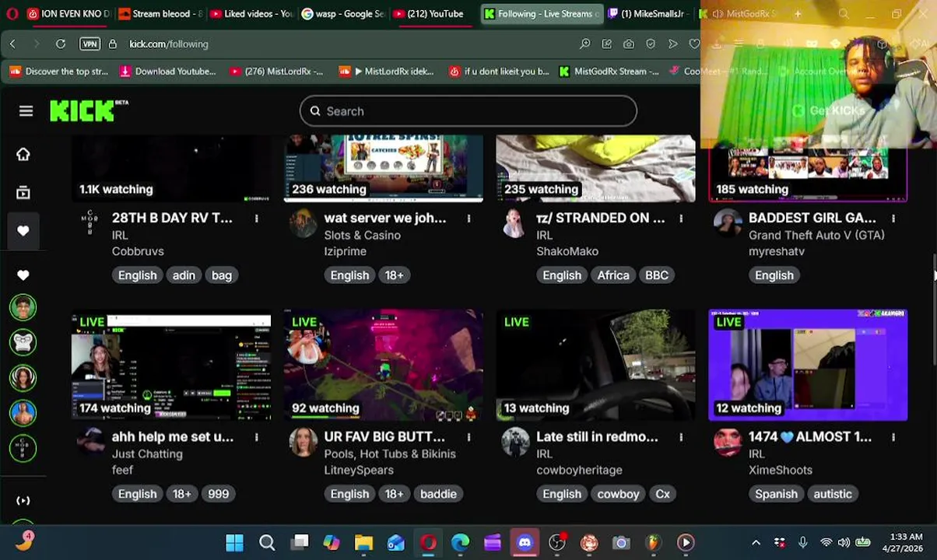Open Cobbruvs channel name link
Screen dimensions: 937x560
pos(138,251)
